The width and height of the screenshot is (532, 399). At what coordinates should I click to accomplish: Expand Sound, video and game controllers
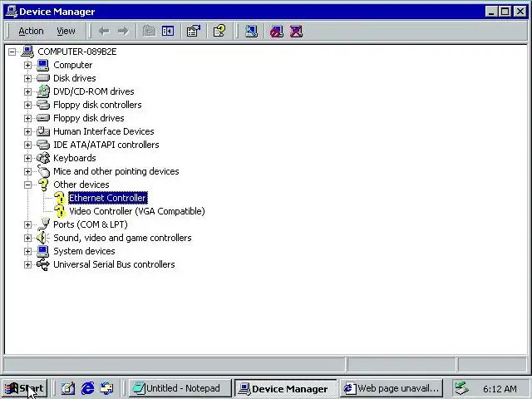coord(27,238)
